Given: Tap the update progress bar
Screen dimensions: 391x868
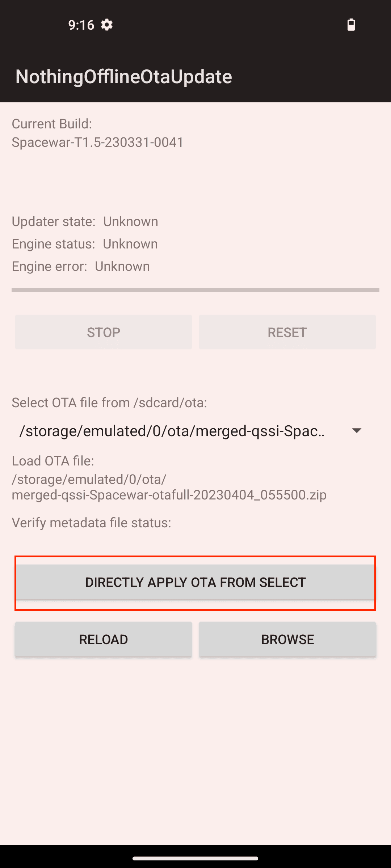Looking at the screenshot, I should click(195, 289).
